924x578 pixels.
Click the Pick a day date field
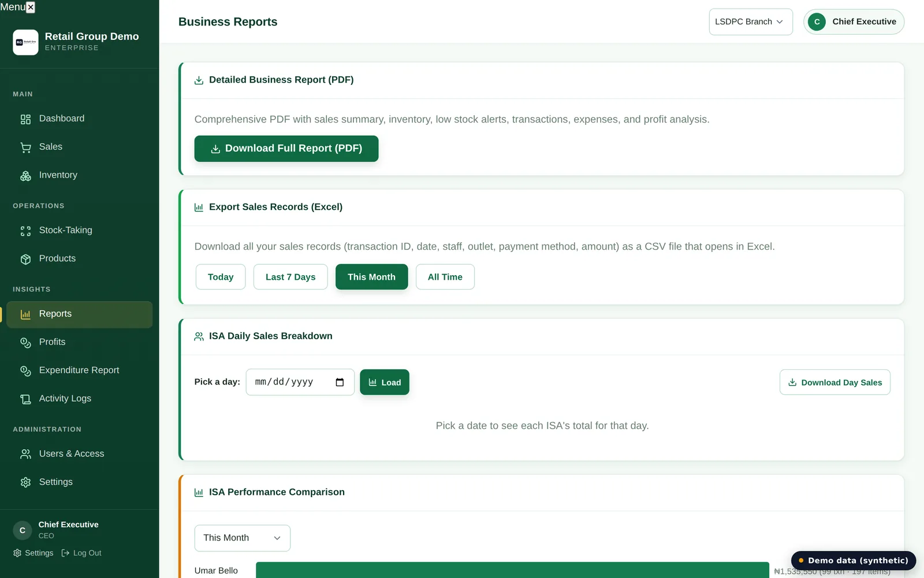pos(300,382)
